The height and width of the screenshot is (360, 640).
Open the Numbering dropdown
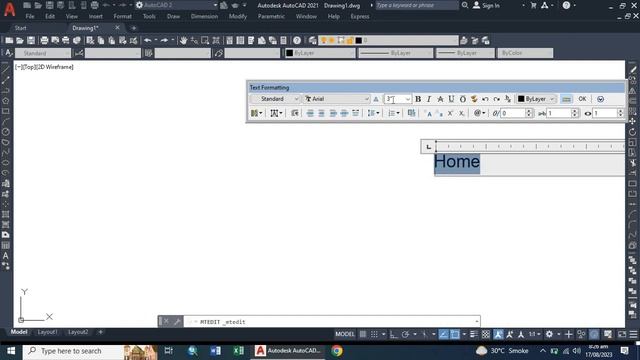393,113
